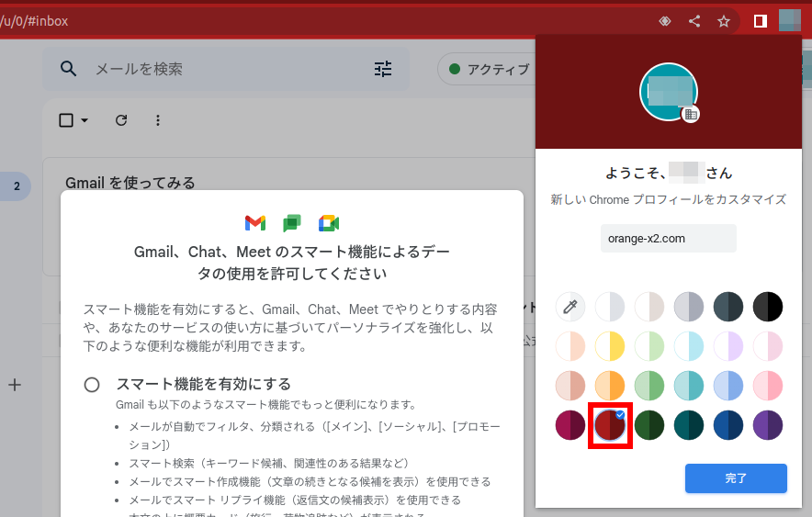The width and height of the screenshot is (812, 517).
Task: Expand the select-all checkbox dropdown arrow
Action: point(85,120)
